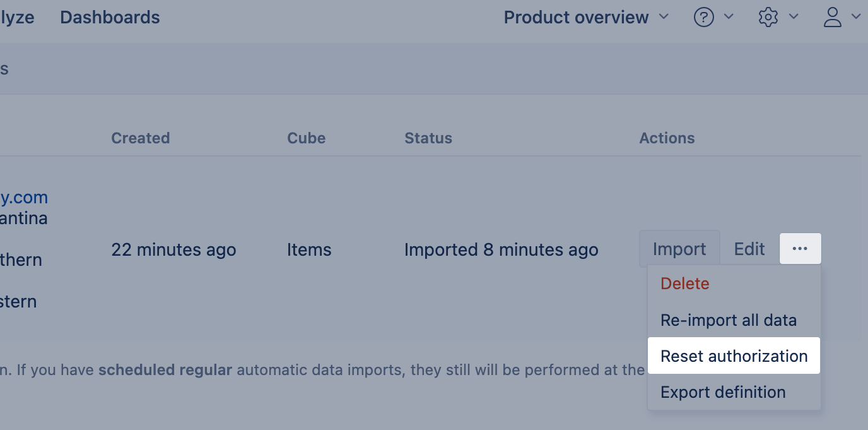Click the Created column header
The height and width of the screenshot is (430, 868).
pyautogui.click(x=140, y=138)
